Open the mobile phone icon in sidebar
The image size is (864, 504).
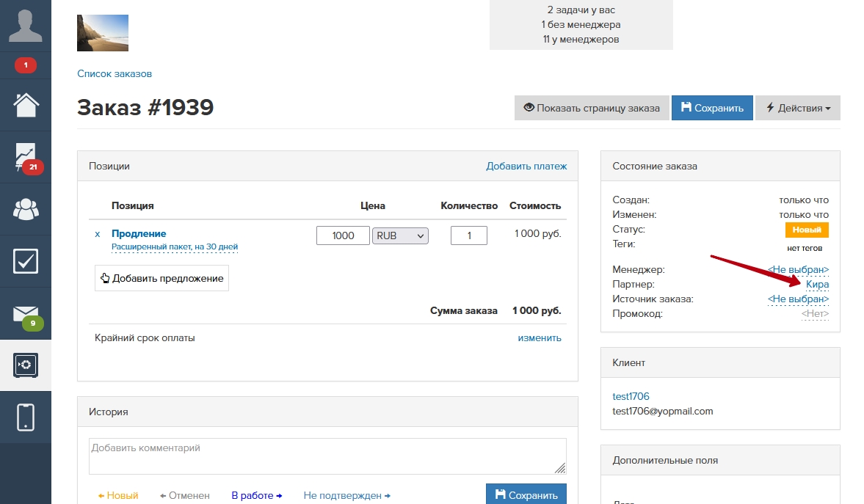(x=26, y=417)
